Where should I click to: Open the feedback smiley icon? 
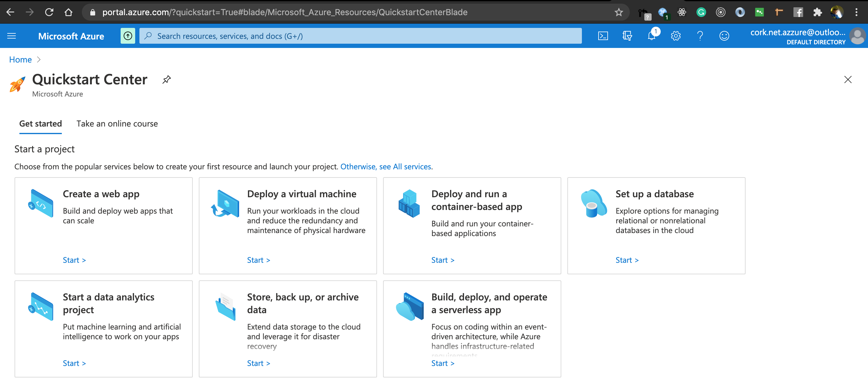[724, 36]
